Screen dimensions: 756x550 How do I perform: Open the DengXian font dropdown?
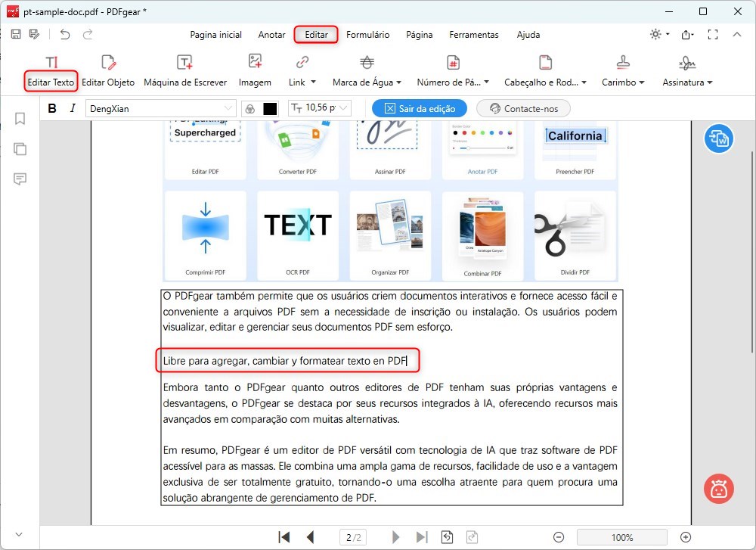click(161, 108)
